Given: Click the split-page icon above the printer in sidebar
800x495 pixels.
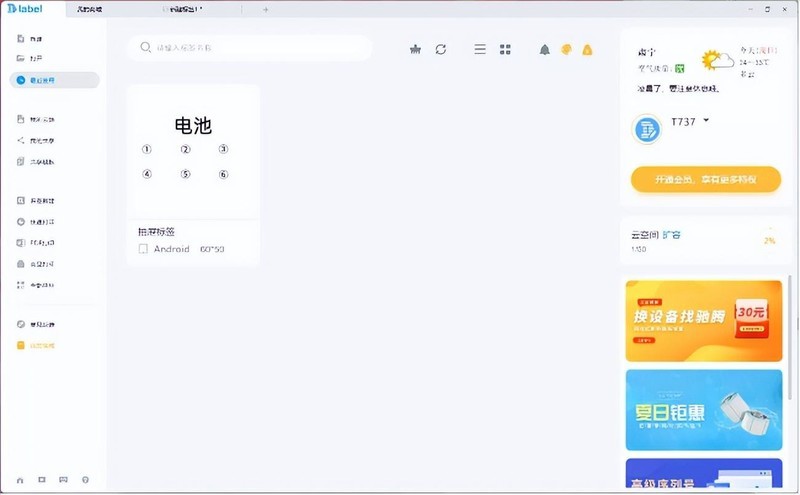Looking at the screenshot, I should pos(20,243).
